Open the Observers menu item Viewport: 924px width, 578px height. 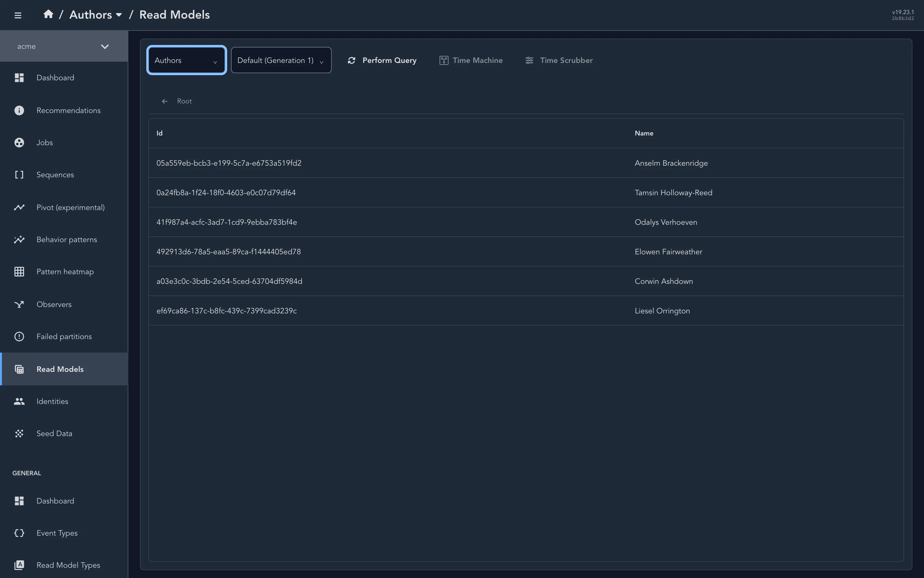64,304
